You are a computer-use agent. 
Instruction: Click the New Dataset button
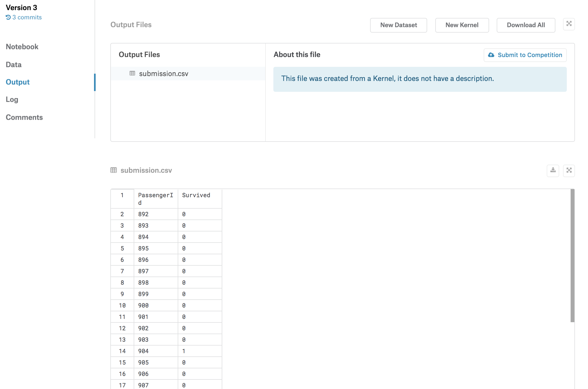tap(398, 25)
